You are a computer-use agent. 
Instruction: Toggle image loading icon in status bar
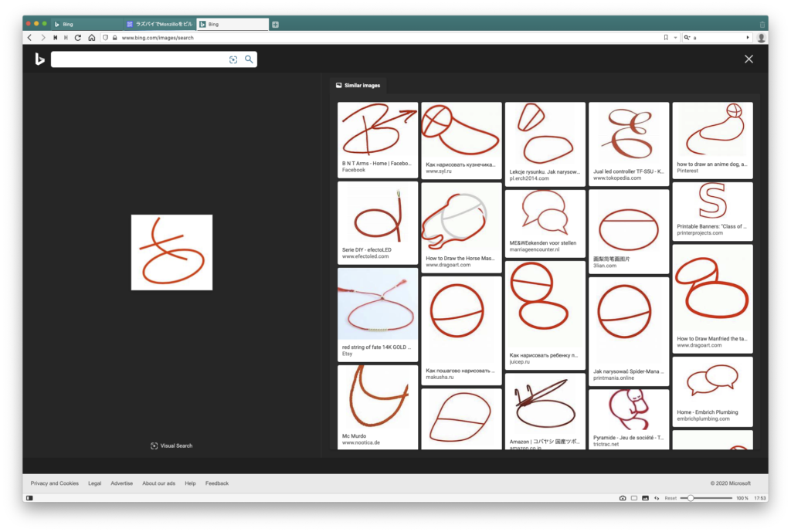(x=645, y=498)
